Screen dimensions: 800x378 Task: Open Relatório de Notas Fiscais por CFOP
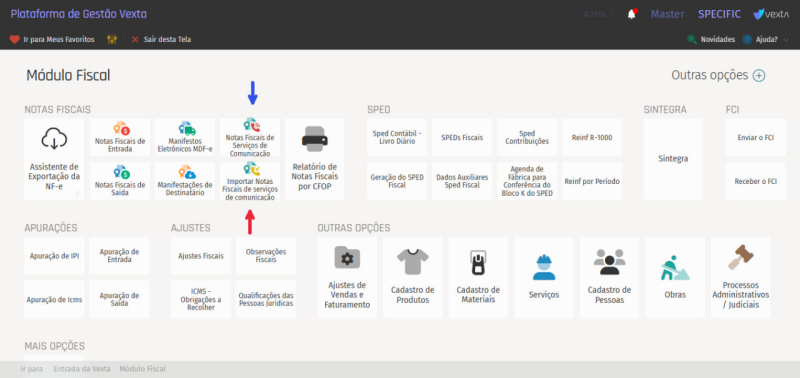click(x=315, y=159)
